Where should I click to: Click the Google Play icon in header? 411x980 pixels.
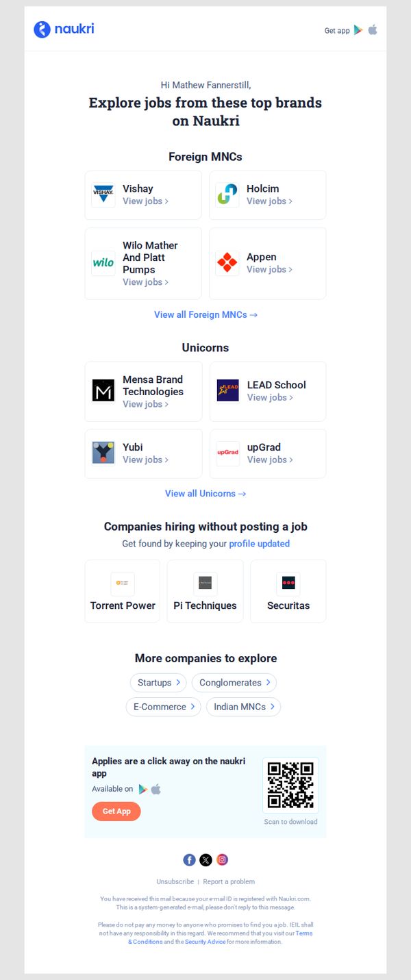[358, 30]
